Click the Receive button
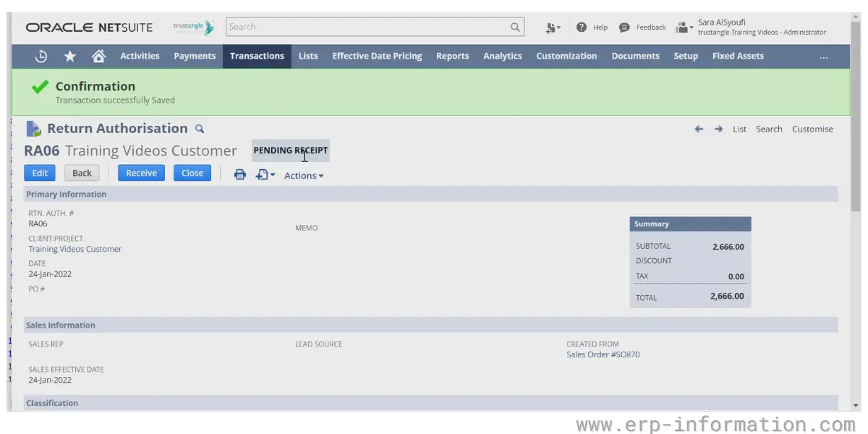Image resolution: width=868 pixels, height=434 pixels. (141, 173)
